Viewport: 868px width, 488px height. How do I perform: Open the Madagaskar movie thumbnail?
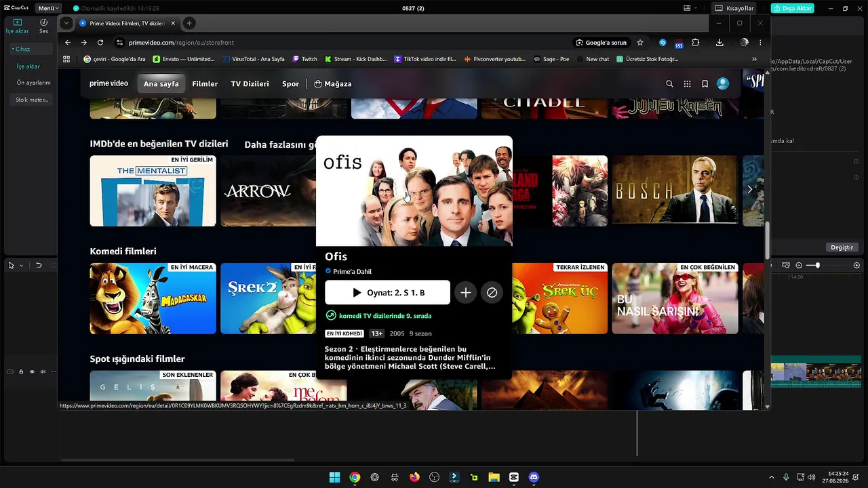click(153, 299)
